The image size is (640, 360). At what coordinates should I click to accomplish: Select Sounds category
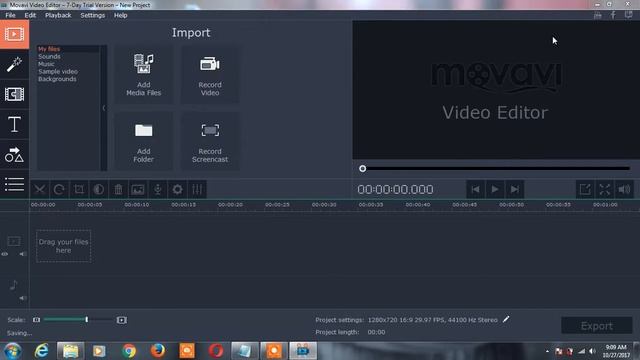[49, 56]
